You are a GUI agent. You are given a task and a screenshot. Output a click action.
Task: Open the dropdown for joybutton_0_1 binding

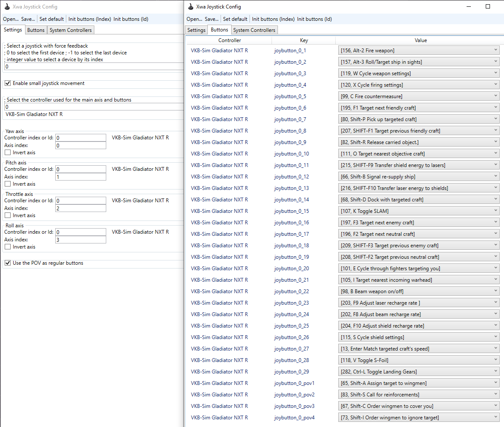point(496,50)
